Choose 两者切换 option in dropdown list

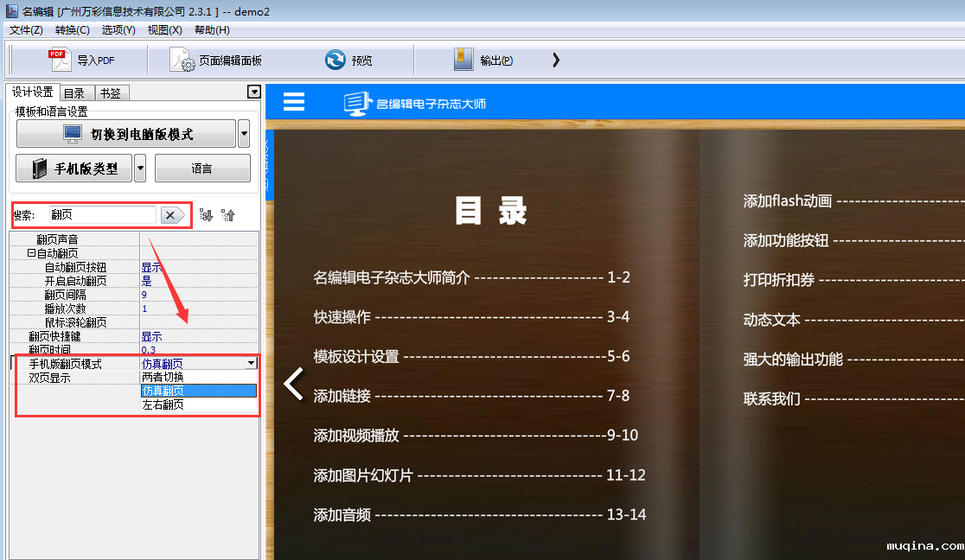tap(163, 378)
